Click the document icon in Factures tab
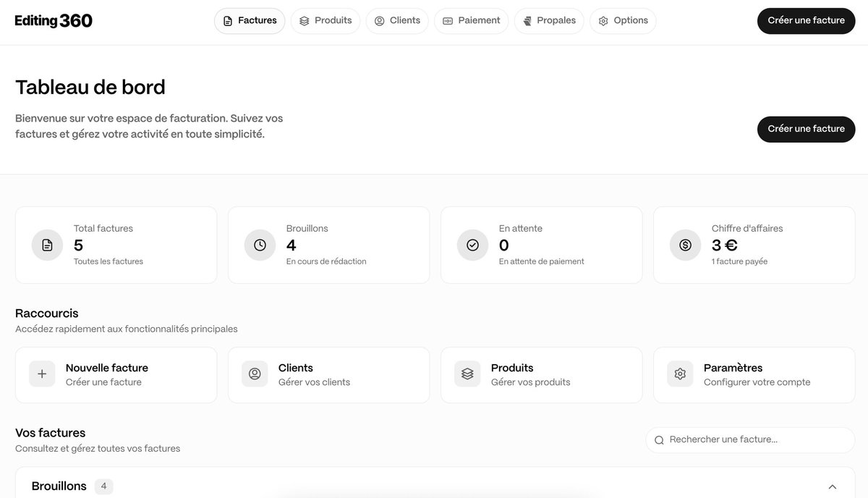The height and width of the screenshot is (498, 868). 228,21
